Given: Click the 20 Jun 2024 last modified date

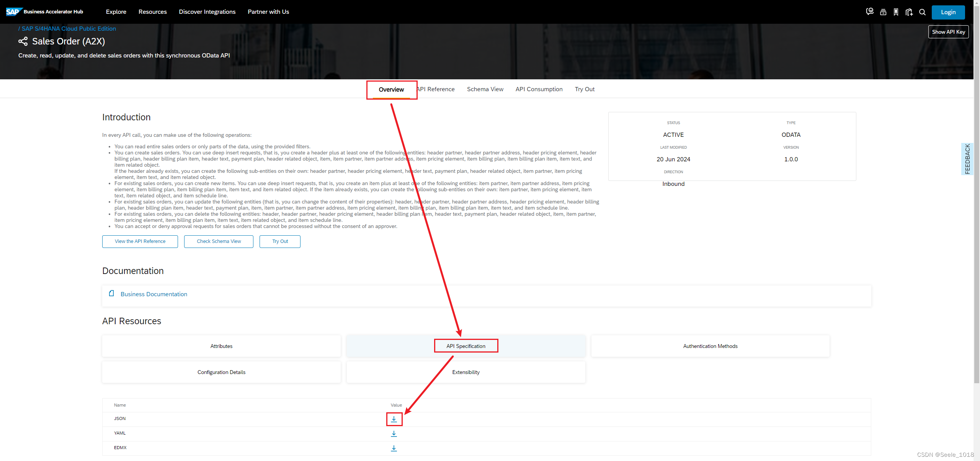Looking at the screenshot, I should (673, 159).
